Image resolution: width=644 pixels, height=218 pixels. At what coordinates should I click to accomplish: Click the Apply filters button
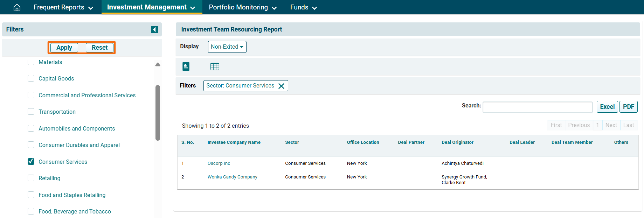point(64,48)
